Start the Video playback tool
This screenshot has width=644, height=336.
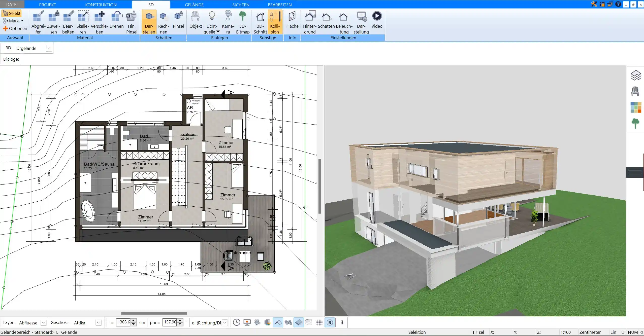pyautogui.click(x=377, y=19)
